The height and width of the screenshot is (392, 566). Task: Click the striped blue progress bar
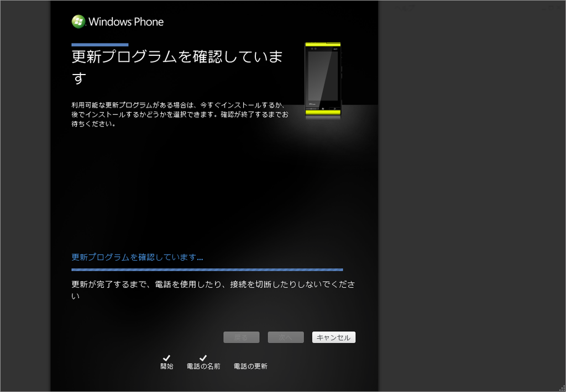point(207,270)
